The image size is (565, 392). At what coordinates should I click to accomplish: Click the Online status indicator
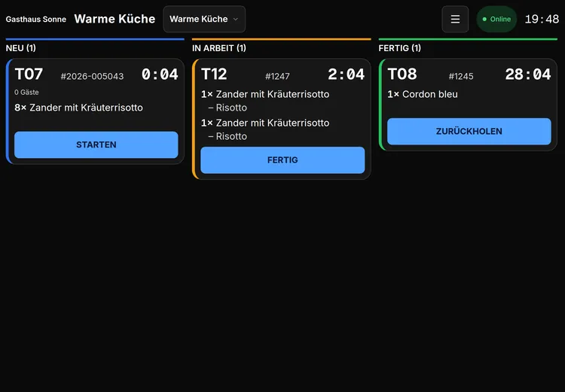point(496,19)
